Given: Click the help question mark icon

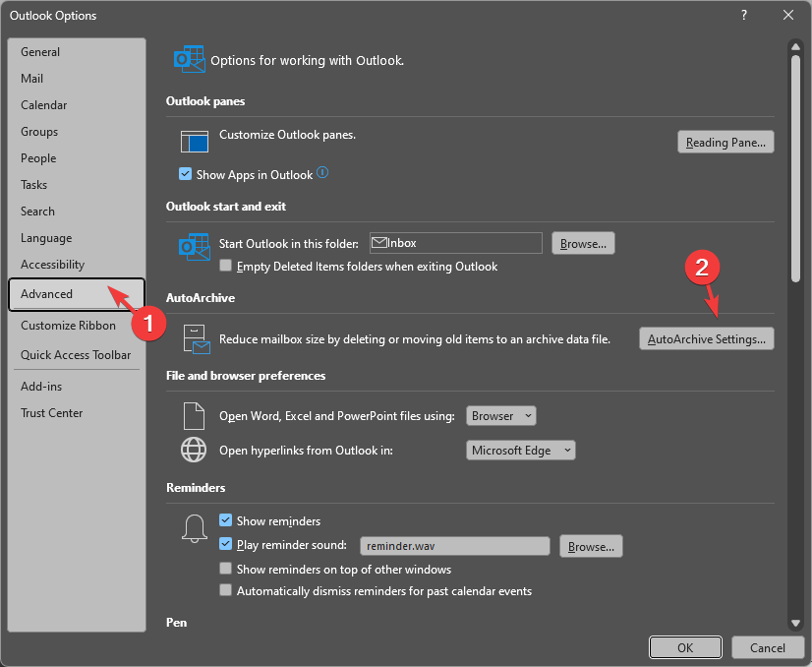Looking at the screenshot, I should pos(743,15).
